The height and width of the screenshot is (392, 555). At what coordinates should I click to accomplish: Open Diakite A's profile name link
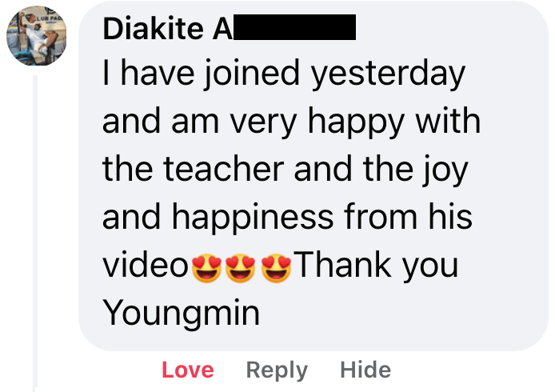pyautogui.click(x=167, y=29)
